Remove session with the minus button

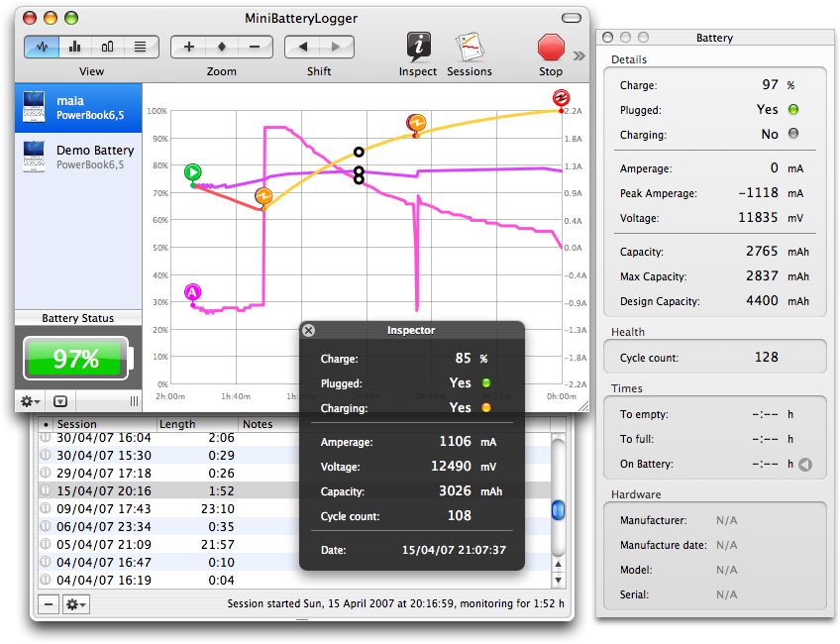point(48,603)
